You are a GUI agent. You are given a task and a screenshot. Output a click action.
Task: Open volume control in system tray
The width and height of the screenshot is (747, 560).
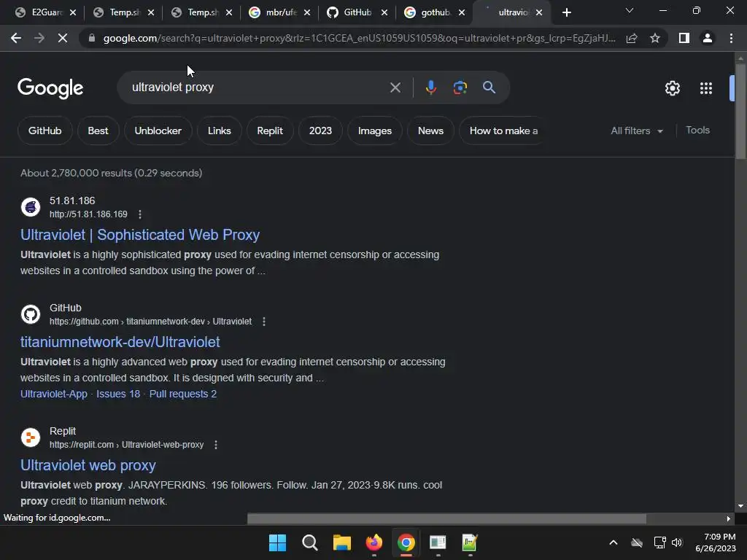(677, 542)
